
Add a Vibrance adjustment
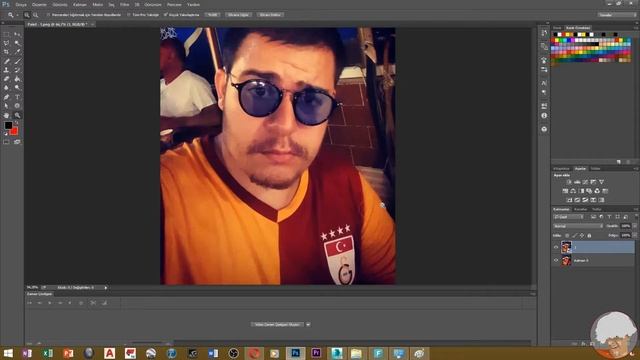pyautogui.click(x=601, y=182)
